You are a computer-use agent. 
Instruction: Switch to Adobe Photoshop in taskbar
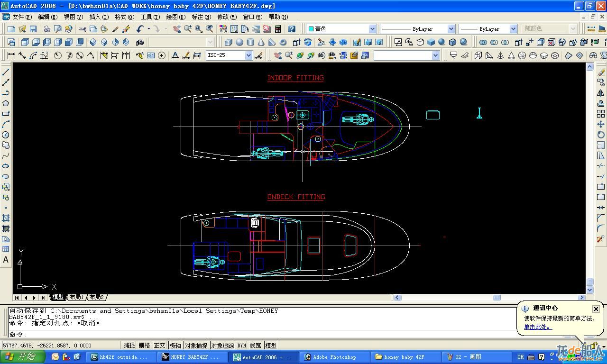click(x=334, y=357)
